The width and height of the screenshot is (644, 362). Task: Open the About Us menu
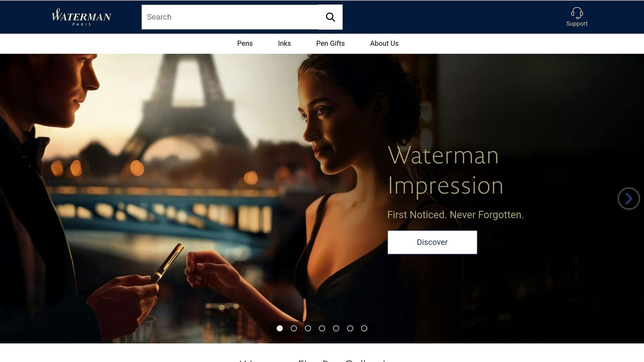coord(384,43)
